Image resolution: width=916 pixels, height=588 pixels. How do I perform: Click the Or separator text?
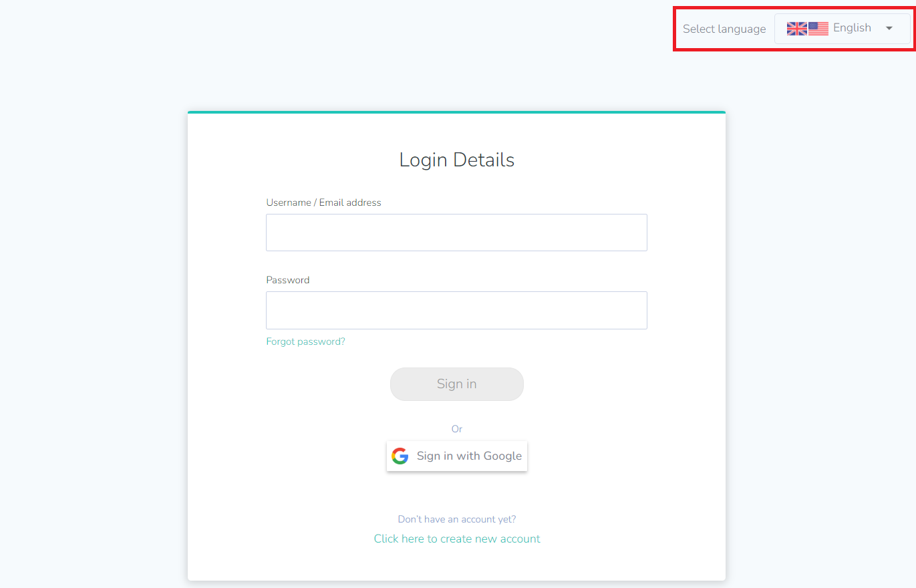tap(457, 429)
